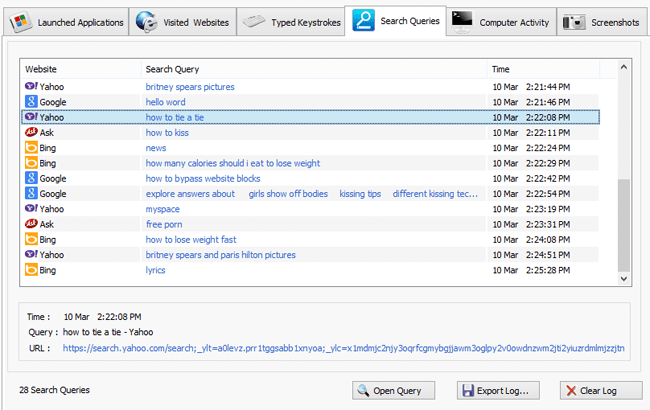Sort by the Search Query column header
The width and height of the screenshot is (650, 410).
click(314, 69)
